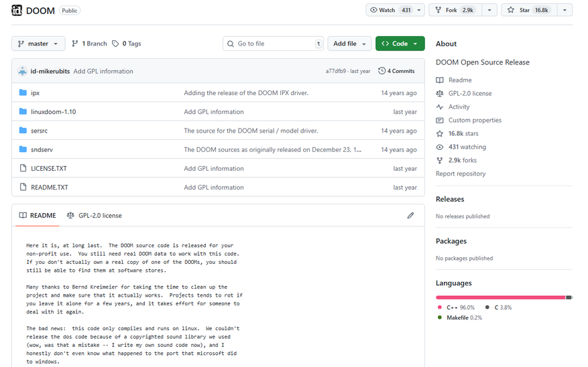Screen dimensions: 588x367
Task: Open the master branch dropdown
Action: tap(38, 44)
